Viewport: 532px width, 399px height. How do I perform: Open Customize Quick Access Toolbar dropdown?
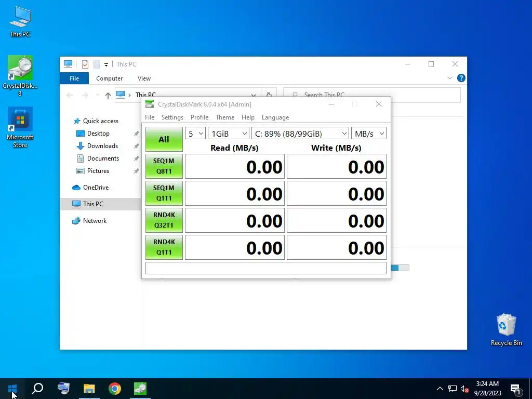(106, 64)
